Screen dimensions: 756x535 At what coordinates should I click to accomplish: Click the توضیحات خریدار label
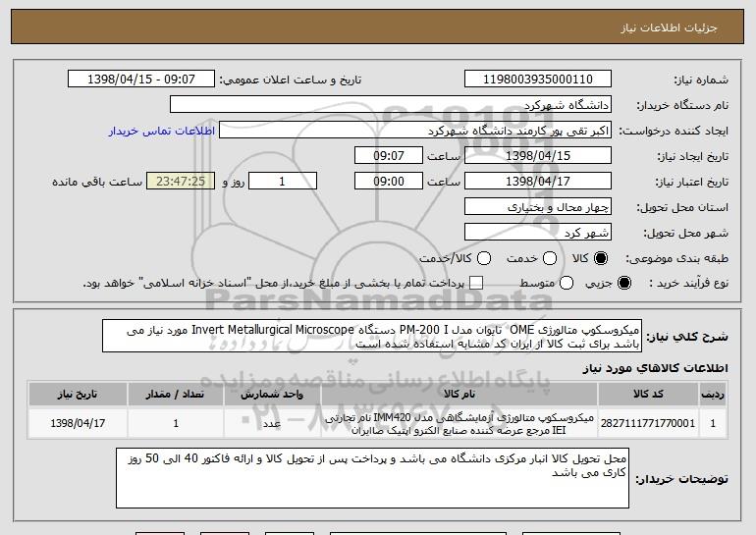(x=681, y=479)
